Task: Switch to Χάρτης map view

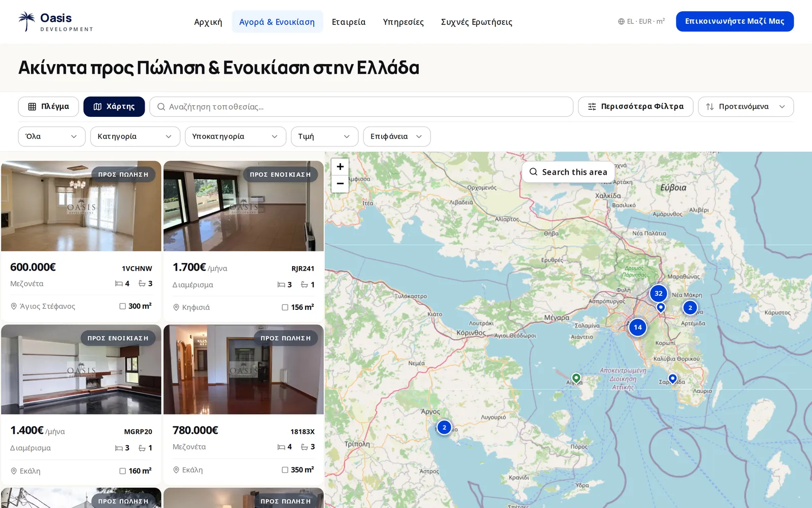Action: 114,107
